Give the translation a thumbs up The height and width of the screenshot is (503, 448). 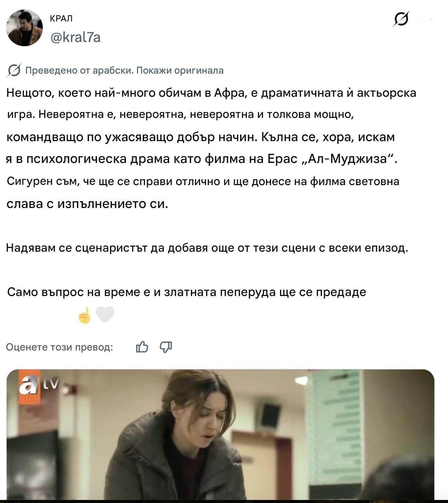[142, 347]
